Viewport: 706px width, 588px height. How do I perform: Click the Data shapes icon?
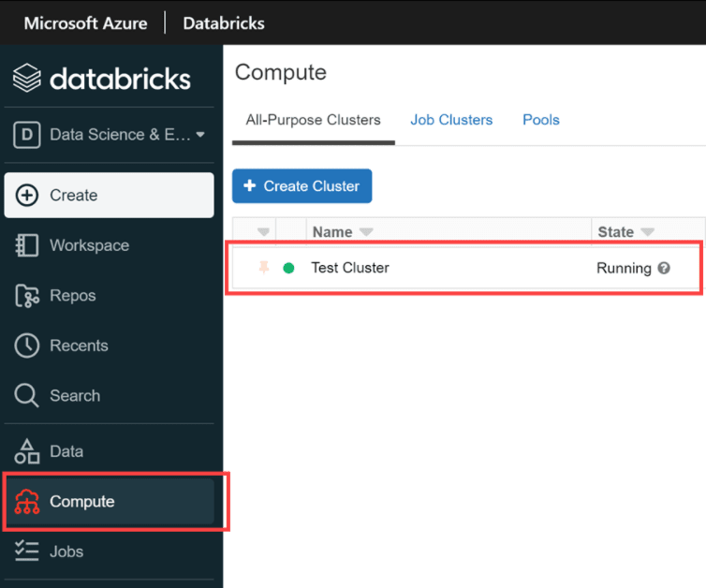click(x=27, y=451)
